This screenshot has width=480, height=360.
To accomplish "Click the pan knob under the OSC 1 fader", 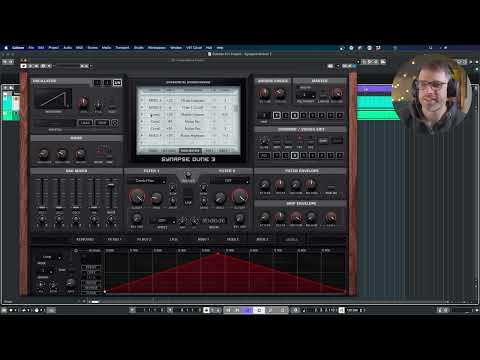I will 42,220.
